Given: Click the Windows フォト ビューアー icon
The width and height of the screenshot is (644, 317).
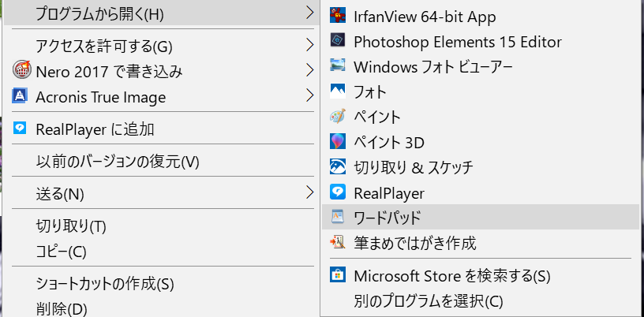Looking at the screenshot, I should pyautogui.click(x=338, y=65).
